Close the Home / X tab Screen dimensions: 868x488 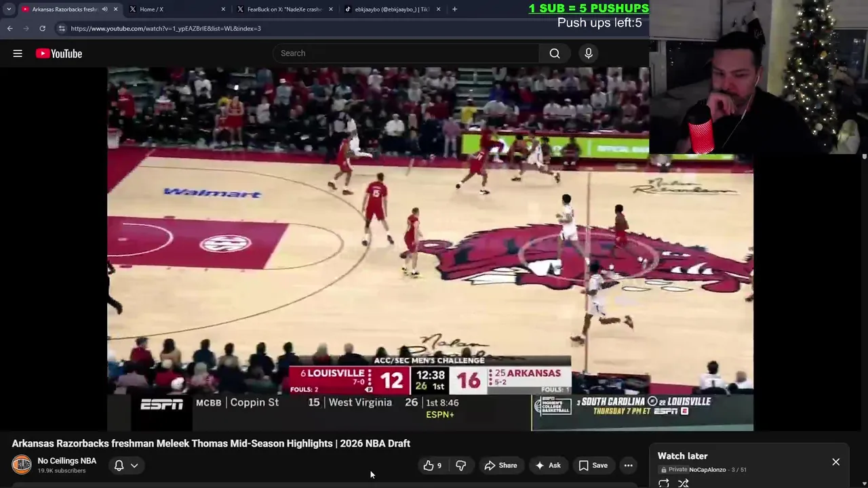pyautogui.click(x=223, y=9)
